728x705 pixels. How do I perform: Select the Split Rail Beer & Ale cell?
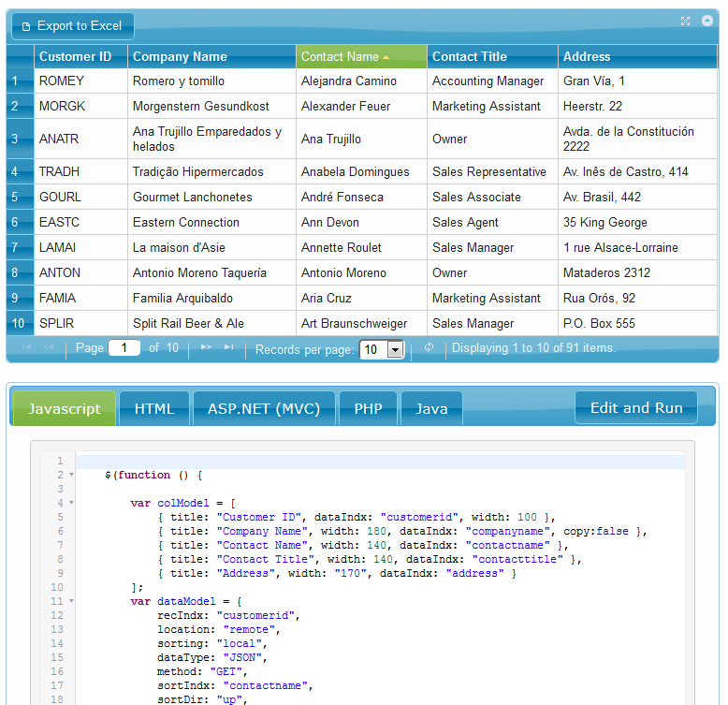tap(211, 323)
